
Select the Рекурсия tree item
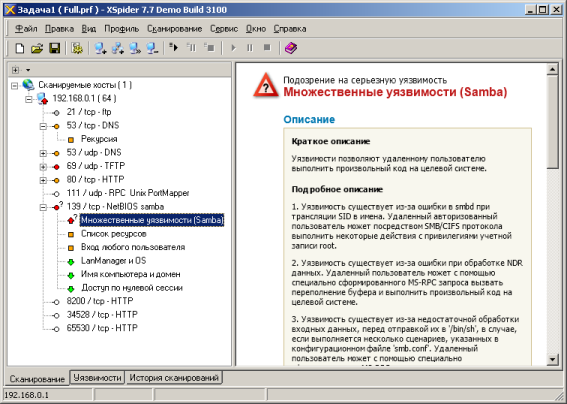click(99, 139)
